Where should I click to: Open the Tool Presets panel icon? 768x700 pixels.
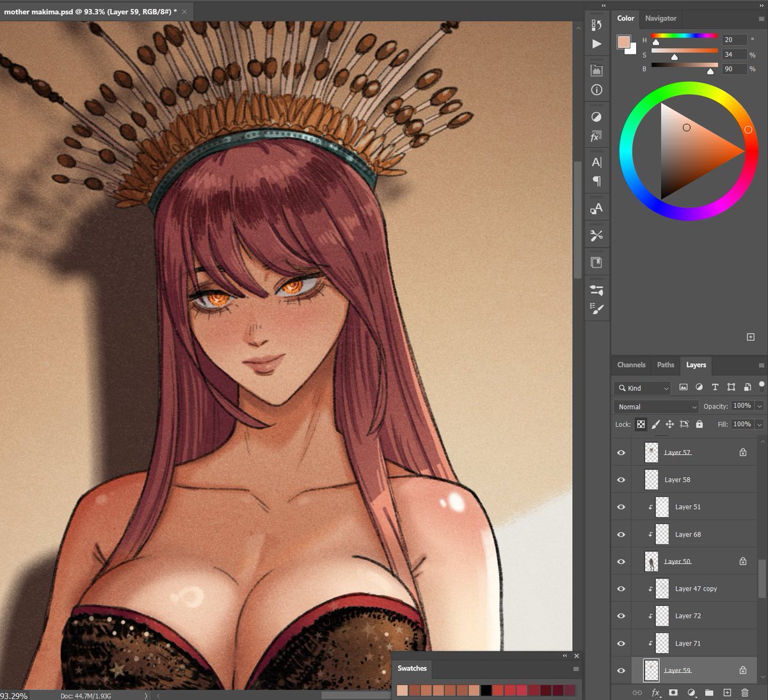click(596, 235)
